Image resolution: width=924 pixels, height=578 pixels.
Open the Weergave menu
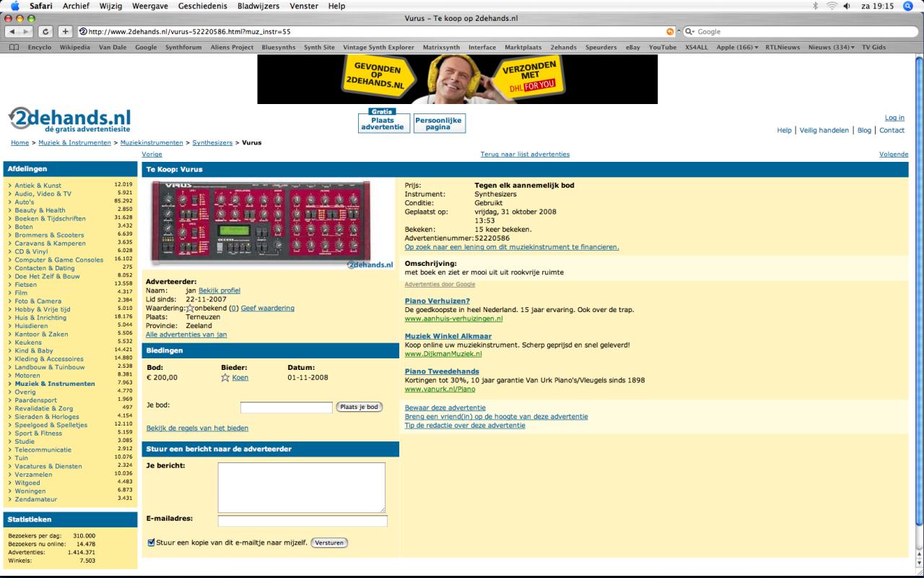[151, 6]
